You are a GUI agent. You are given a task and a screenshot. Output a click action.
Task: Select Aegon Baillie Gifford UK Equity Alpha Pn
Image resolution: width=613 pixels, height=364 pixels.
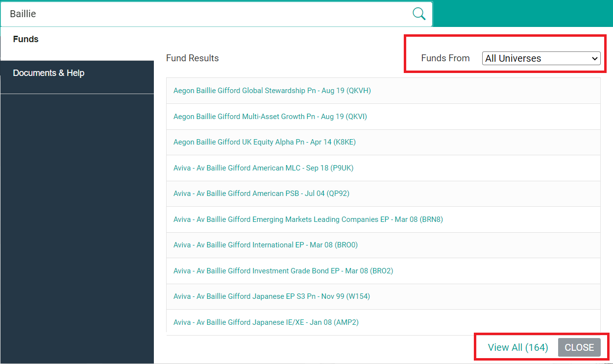(265, 142)
